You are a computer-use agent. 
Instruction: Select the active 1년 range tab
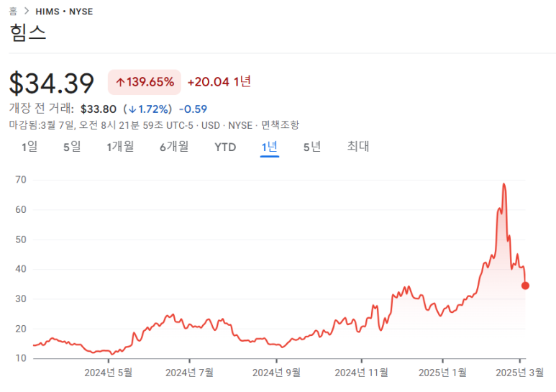point(270,147)
